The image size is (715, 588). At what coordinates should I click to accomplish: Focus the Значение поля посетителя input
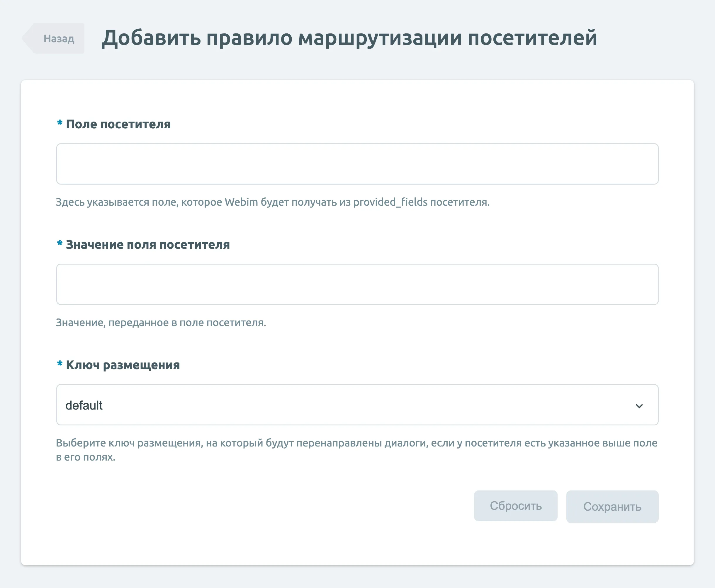[x=357, y=284]
